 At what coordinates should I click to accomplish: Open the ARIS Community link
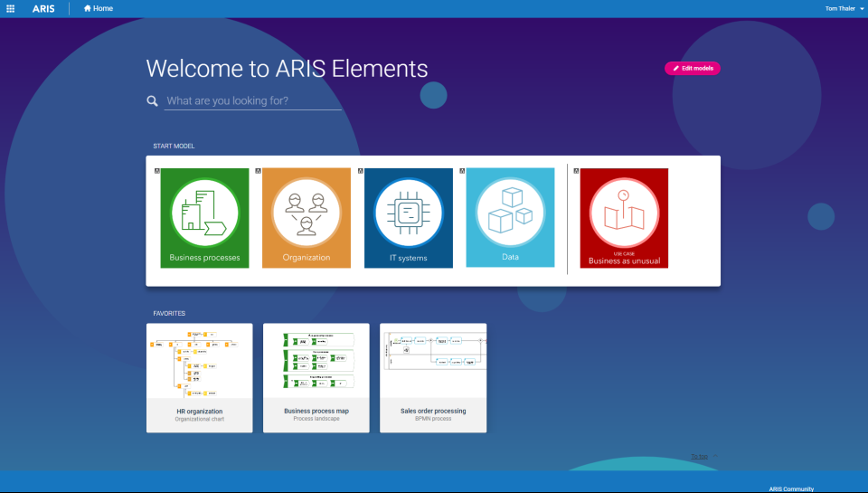point(791,489)
